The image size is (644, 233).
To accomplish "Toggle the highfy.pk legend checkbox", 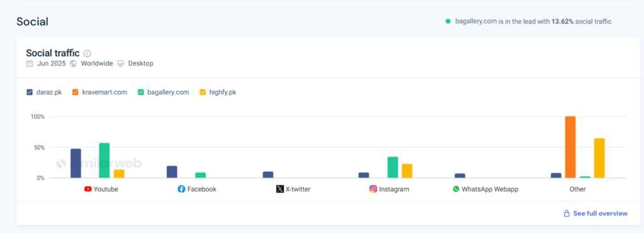I will click(x=203, y=92).
